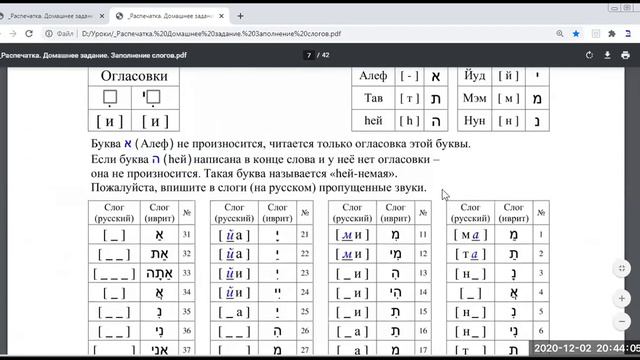Click the [ма] cell in row 1
The width and height of the screenshot is (640, 360).
(471, 235)
